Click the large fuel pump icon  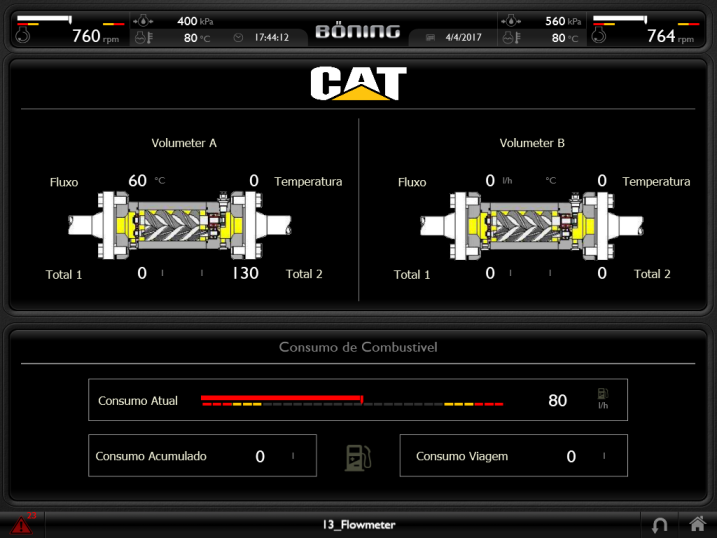358,458
